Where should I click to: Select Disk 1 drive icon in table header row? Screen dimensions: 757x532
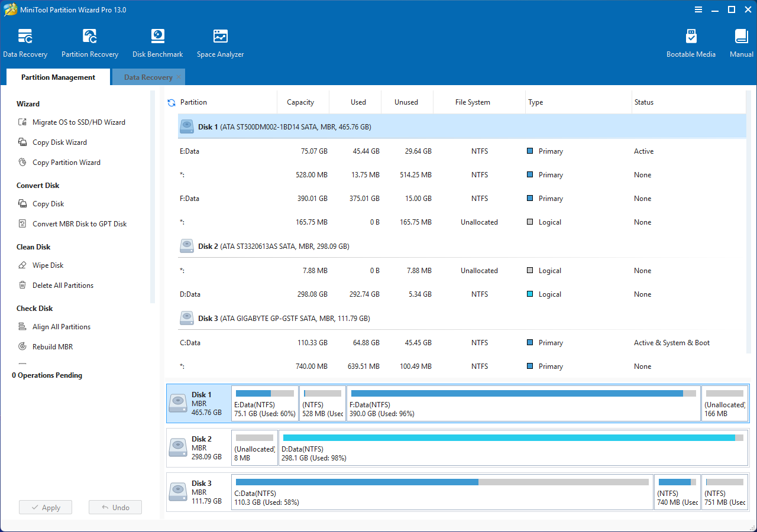tap(187, 126)
